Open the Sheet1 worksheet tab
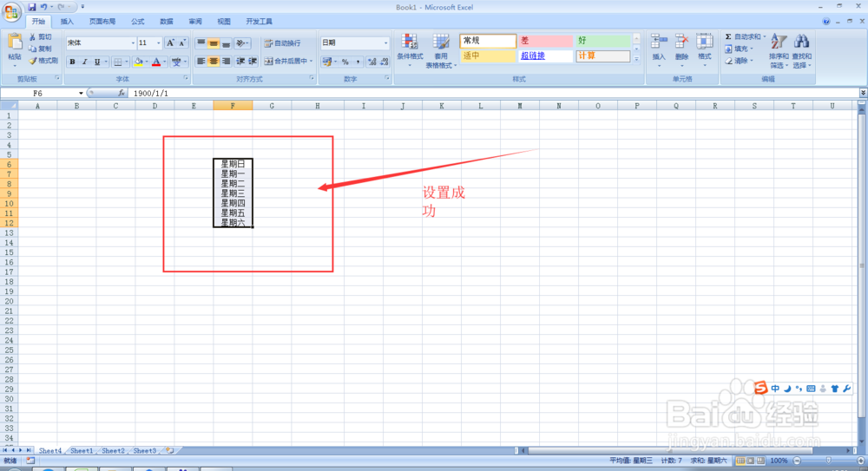868x471 pixels. [x=82, y=450]
